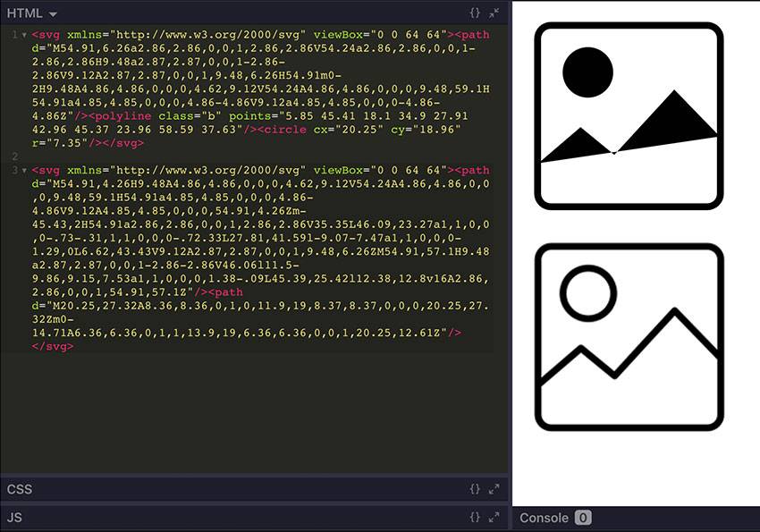Collapse the code fold arrow on line 3

(x=24, y=170)
